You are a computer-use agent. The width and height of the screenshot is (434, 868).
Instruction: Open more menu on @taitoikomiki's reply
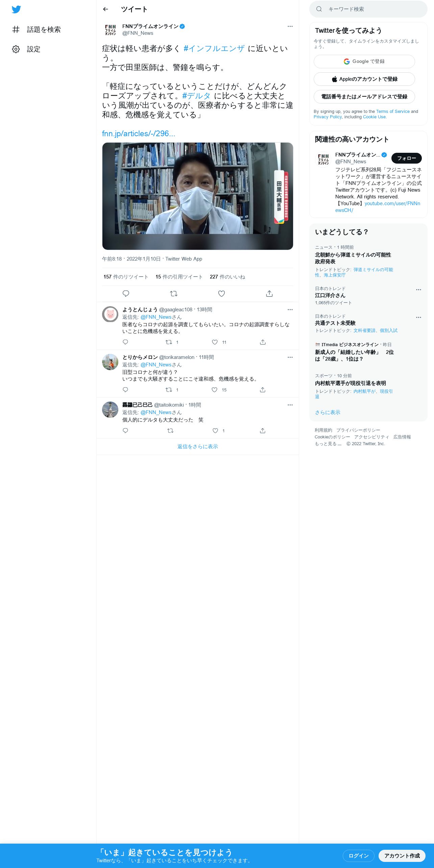click(290, 405)
